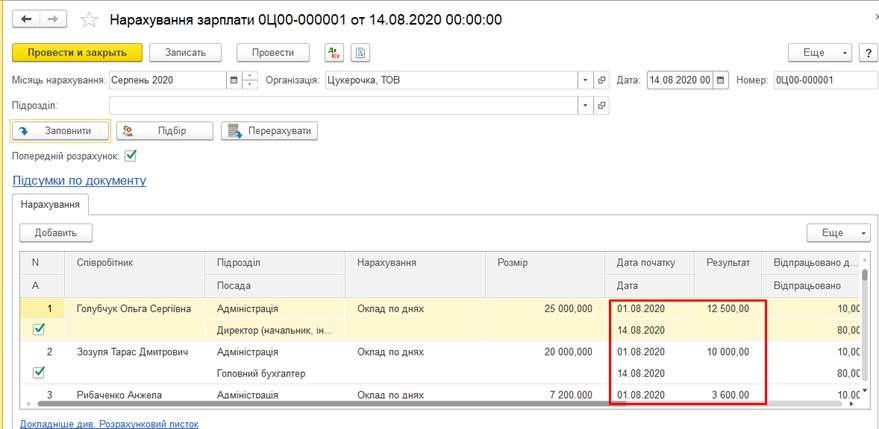Click the Номер input field
Screen dimensions: 879x429
pos(825,80)
